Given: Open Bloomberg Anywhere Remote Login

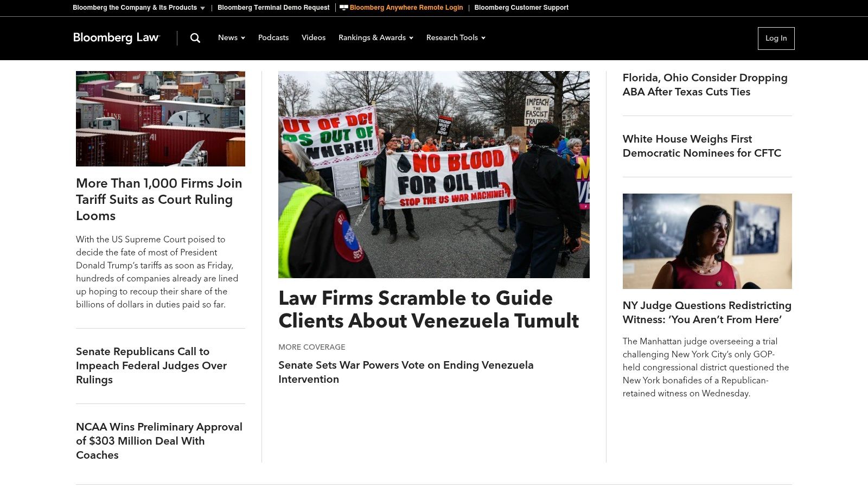Looking at the screenshot, I should 406,8.
